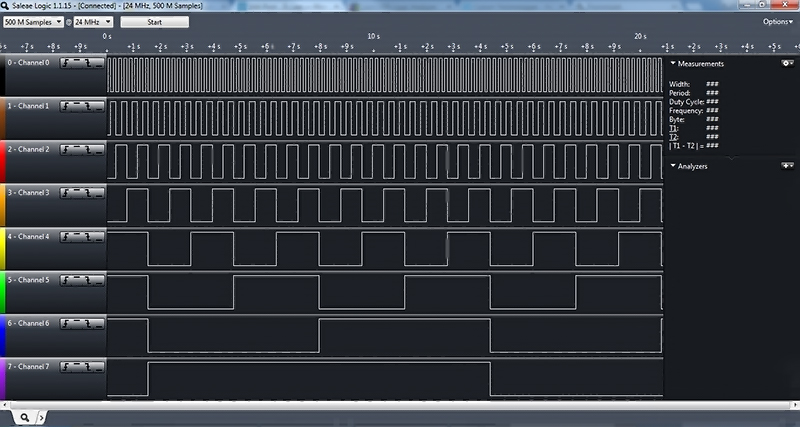The image size is (800, 427).
Task: Toggle low level trigger on Channel 0
Action: (x=99, y=63)
